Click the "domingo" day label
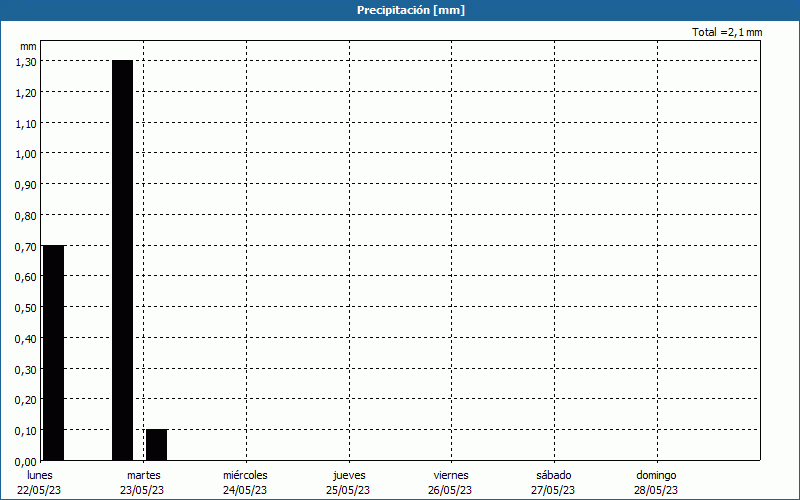 pyautogui.click(x=656, y=475)
